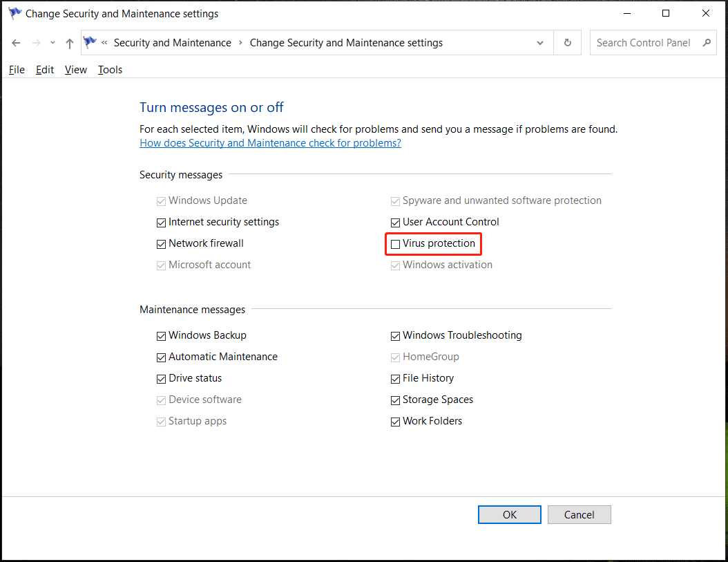Turn off Windows Backup messages
The width and height of the screenshot is (728, 562).
(x=162, y=336)
